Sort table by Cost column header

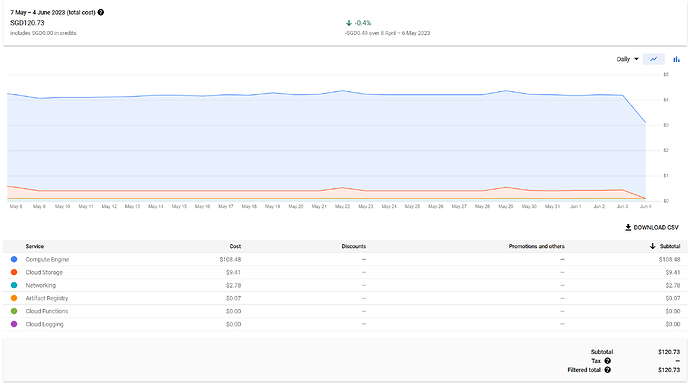[x=235, y=246]
